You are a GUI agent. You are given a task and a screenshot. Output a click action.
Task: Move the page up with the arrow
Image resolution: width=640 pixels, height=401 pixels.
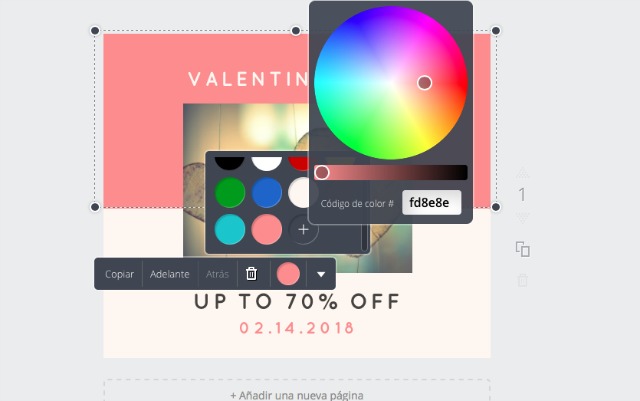click(522, 173)
